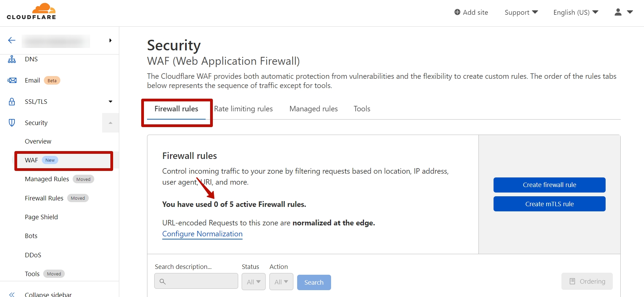Collapse the Security submenu arrow
Image resolution: width=644 pixels, height=297 pixels.
[110, 123]
